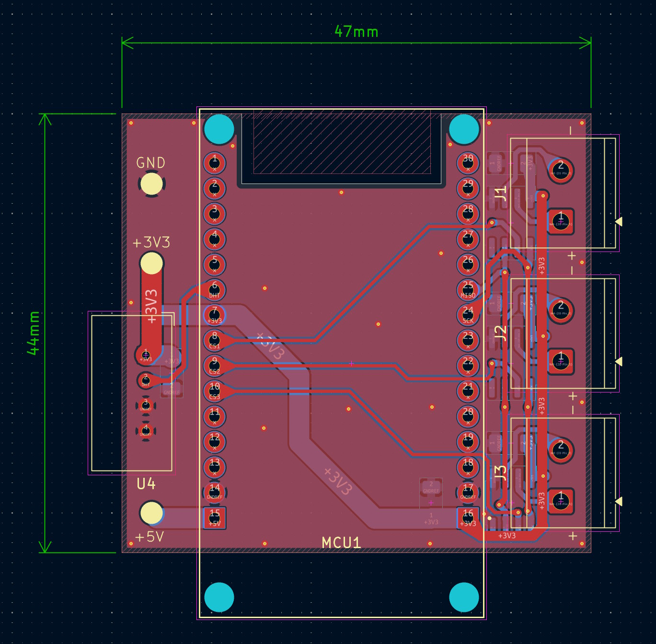Click cyan mounting hole next to pad 1
656x644 pixels.
(x=219, y=129)
